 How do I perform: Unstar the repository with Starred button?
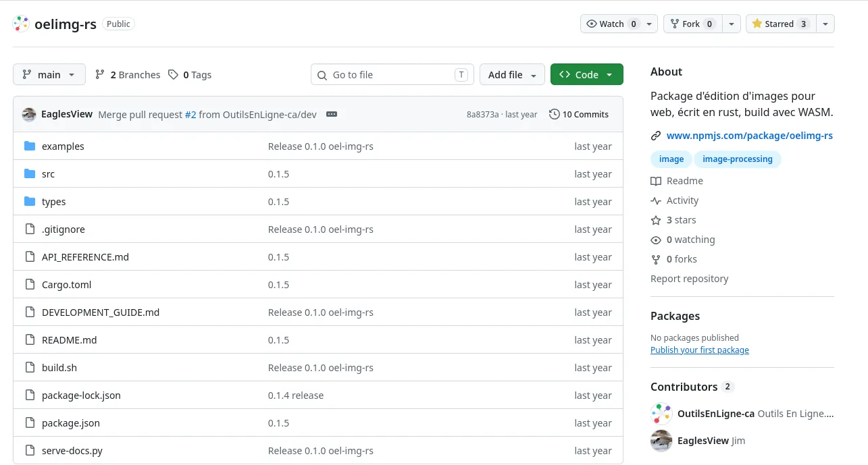[x=780, y=24]
